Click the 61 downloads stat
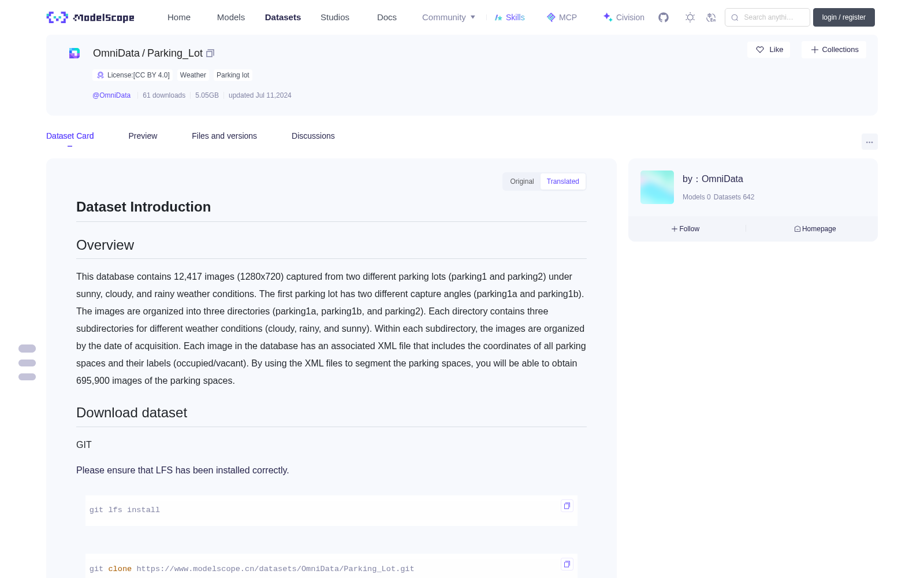The width and height of the screenshot is (924, 578). pos(164,95)
